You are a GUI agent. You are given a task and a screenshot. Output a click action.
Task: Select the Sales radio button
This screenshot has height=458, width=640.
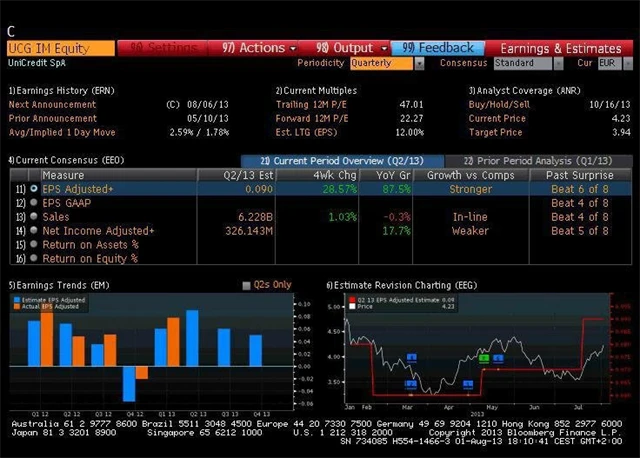[34, 216]
